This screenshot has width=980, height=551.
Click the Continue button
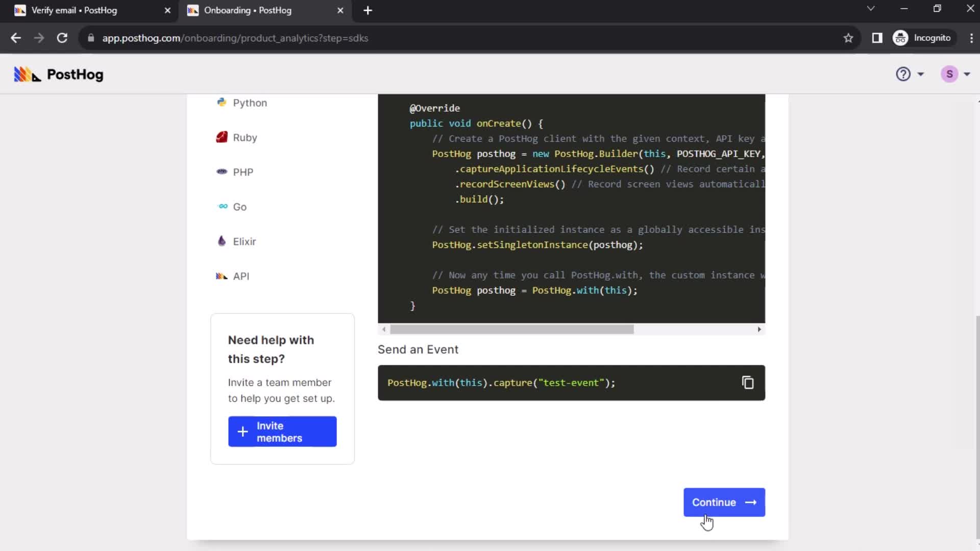[x=724, y=503]
